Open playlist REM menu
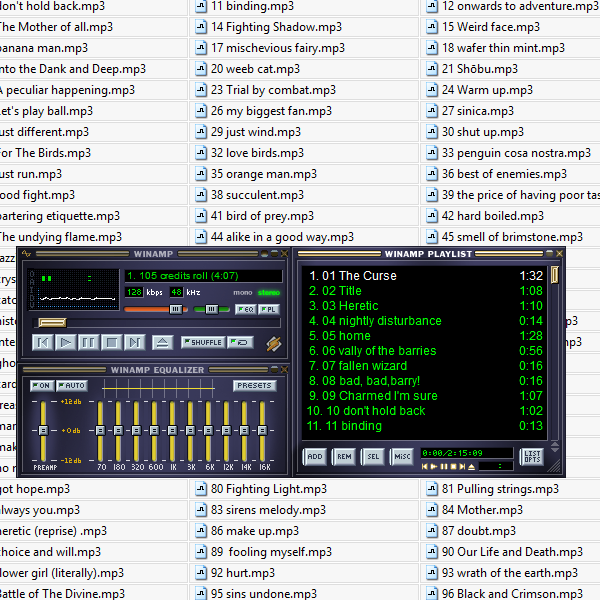600x600 pixels. [344, 457]
